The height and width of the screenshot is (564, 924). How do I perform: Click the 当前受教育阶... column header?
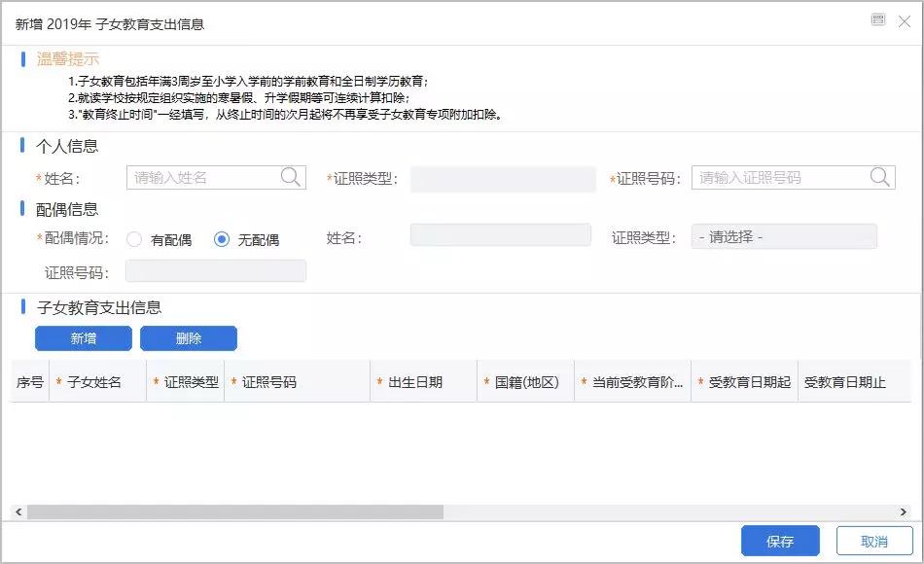click(x=632, y=382)
